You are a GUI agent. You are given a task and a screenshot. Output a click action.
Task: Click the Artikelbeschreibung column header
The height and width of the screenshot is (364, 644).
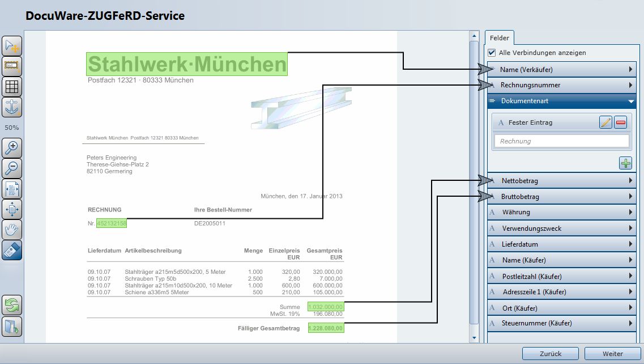tap(153, 251)
